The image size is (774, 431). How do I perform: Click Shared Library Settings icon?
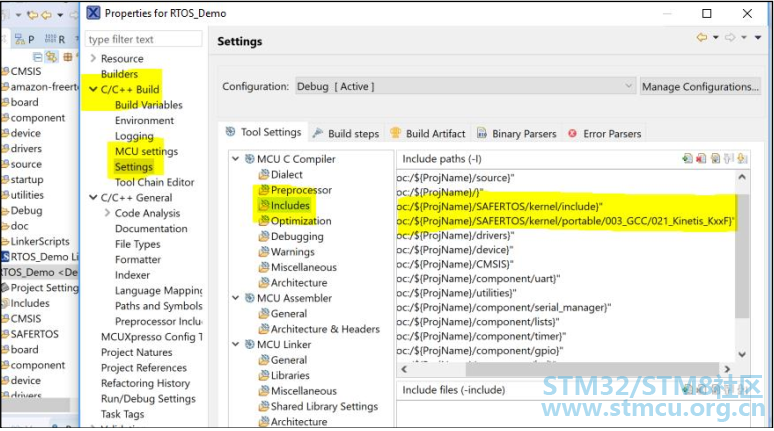[x=264, y=406]
